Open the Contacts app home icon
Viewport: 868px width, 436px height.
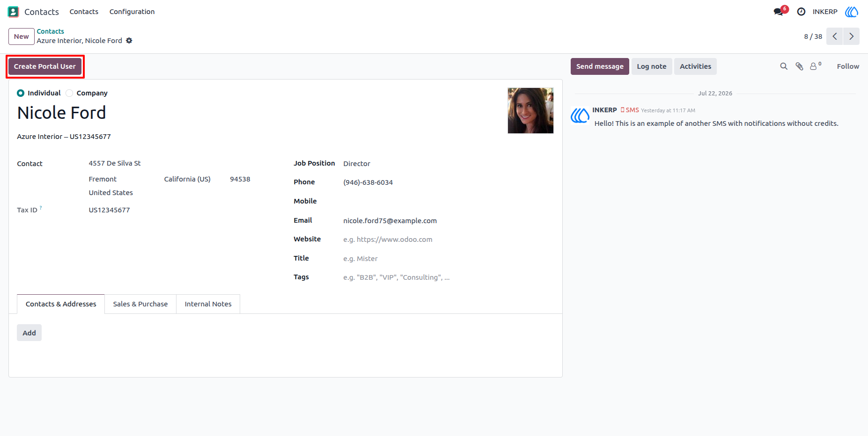13,12
